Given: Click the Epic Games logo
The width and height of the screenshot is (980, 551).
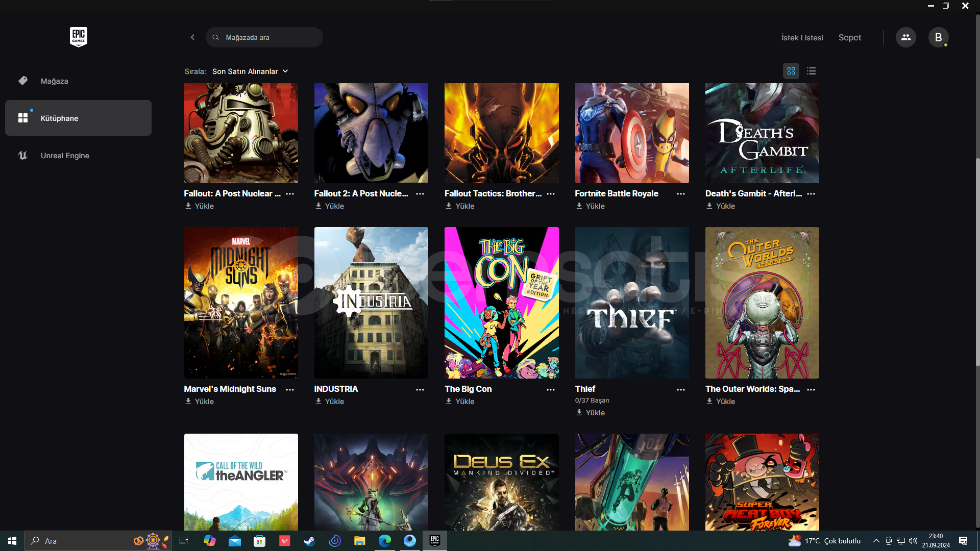Looking at the screenshot, I should 78,37.
